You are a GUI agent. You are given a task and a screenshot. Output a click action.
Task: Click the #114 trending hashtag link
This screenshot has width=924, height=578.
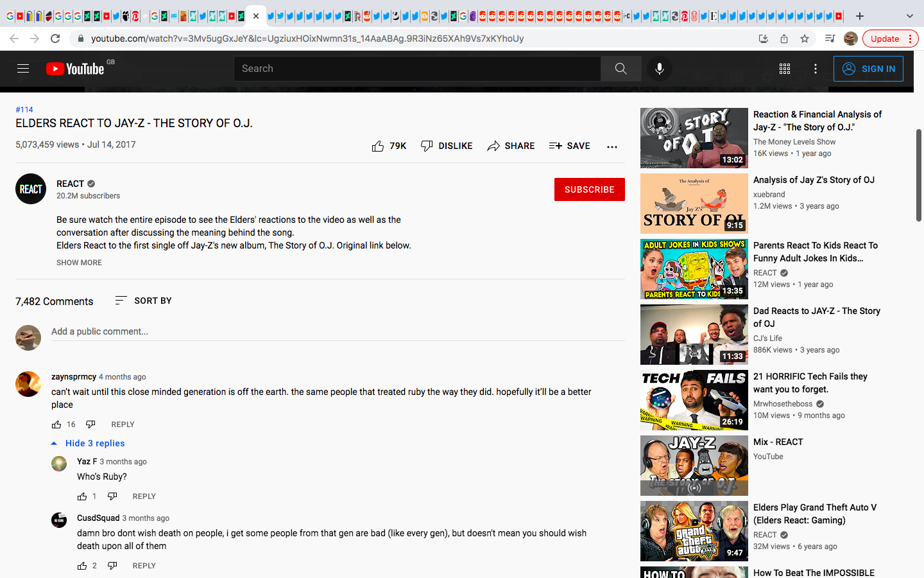pos(24,110)
